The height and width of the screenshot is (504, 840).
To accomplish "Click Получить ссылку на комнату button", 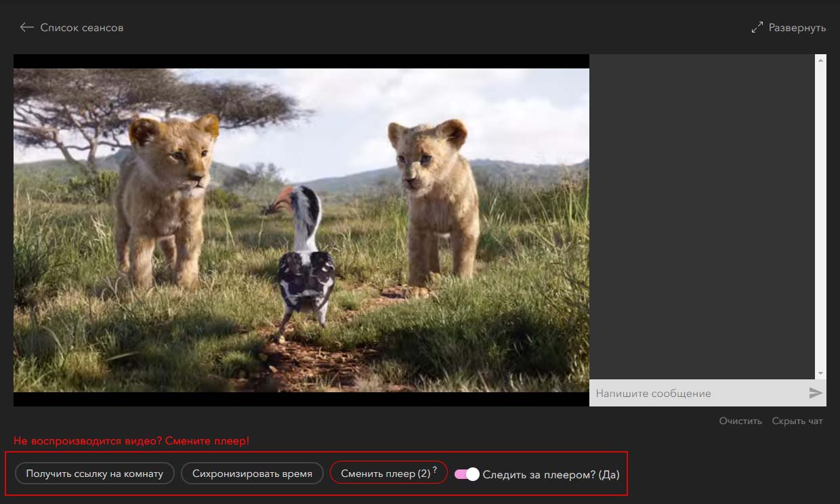I will (x=95, y=474).
